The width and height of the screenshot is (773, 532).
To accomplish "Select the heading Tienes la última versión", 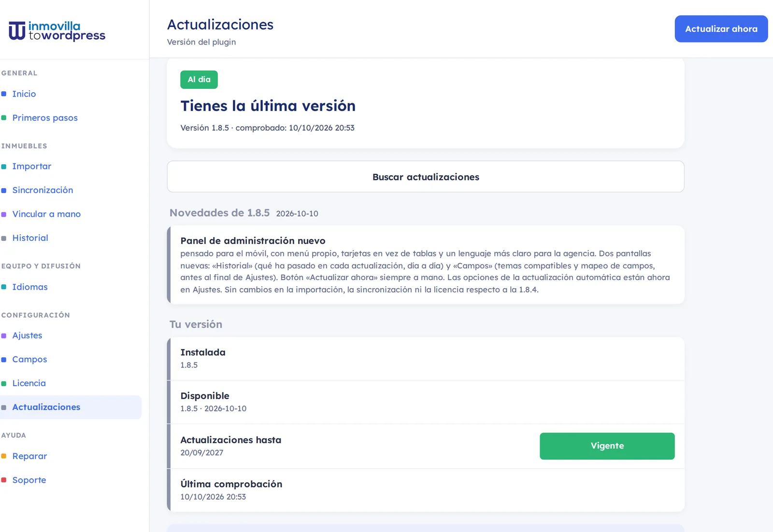I will [x=268, y=106].
